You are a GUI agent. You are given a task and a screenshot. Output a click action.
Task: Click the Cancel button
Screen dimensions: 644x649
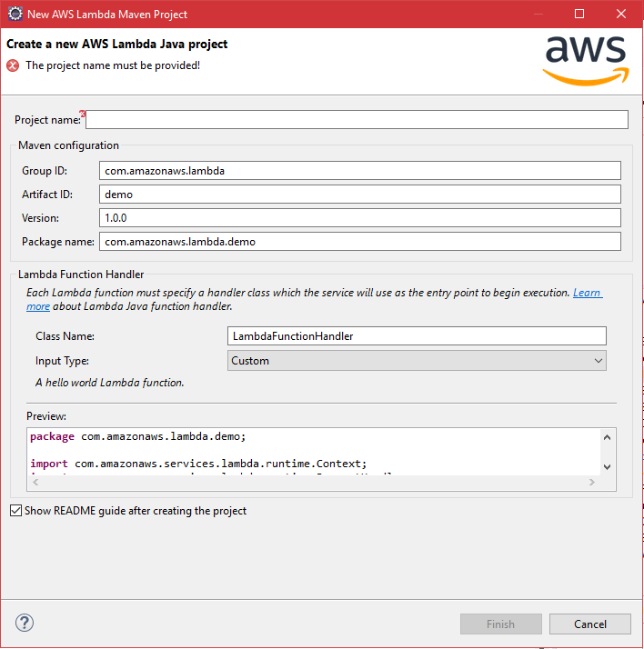[x=590, y=624]
